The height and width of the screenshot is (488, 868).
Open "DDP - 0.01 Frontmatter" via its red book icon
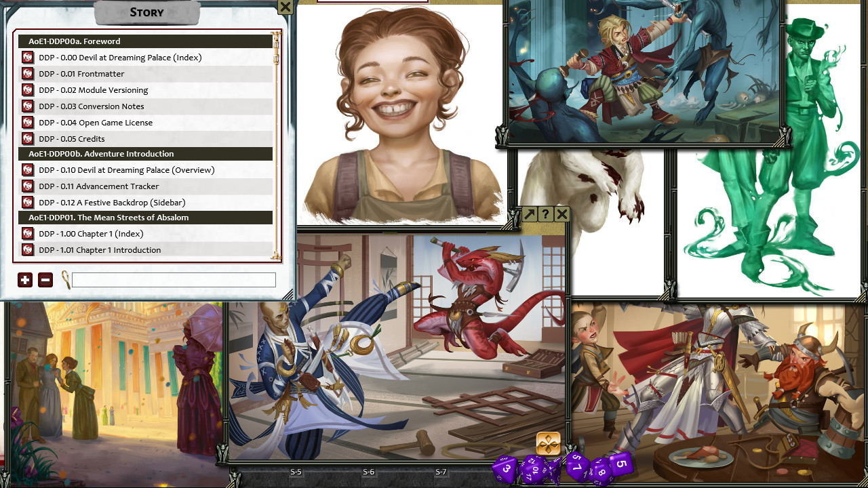(27, 73)
